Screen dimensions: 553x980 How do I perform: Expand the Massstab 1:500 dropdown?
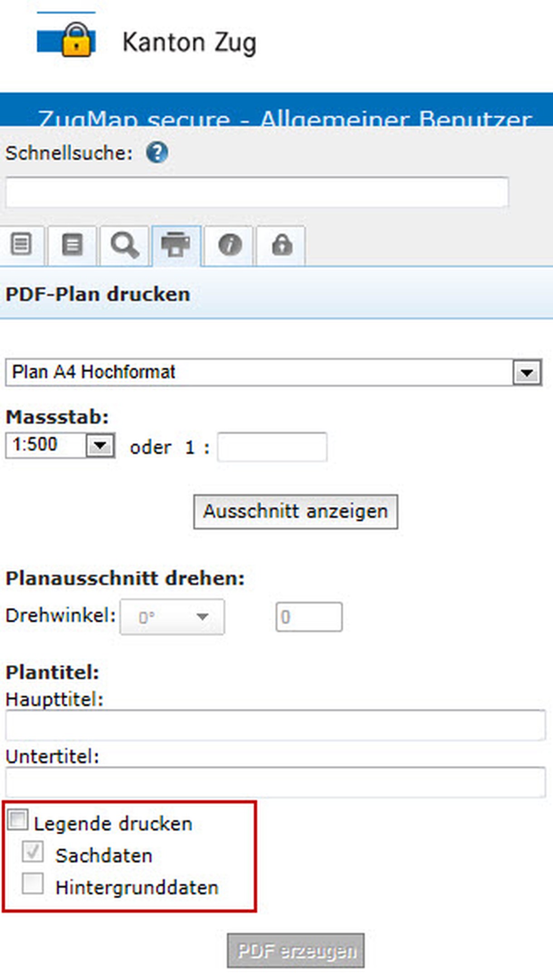click(100, 446)
